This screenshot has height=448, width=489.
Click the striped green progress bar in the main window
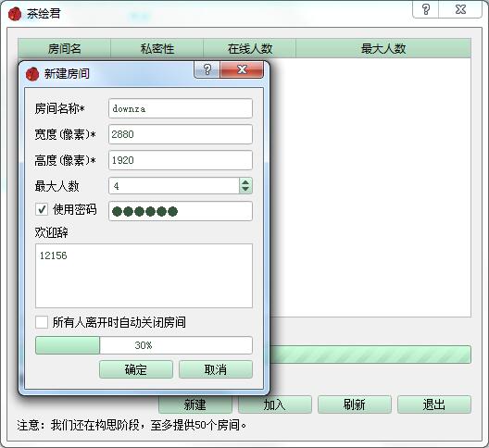click(x=370, y=355)
